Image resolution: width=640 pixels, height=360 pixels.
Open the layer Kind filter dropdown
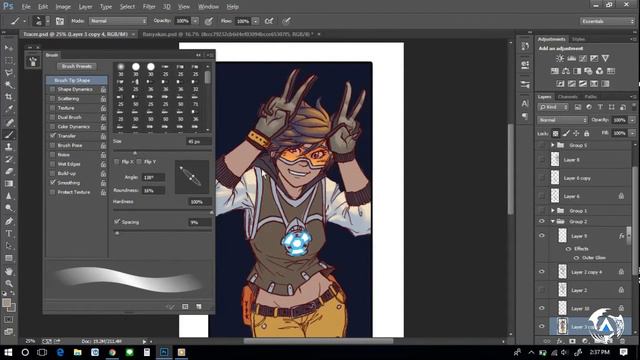pos(553,107)
